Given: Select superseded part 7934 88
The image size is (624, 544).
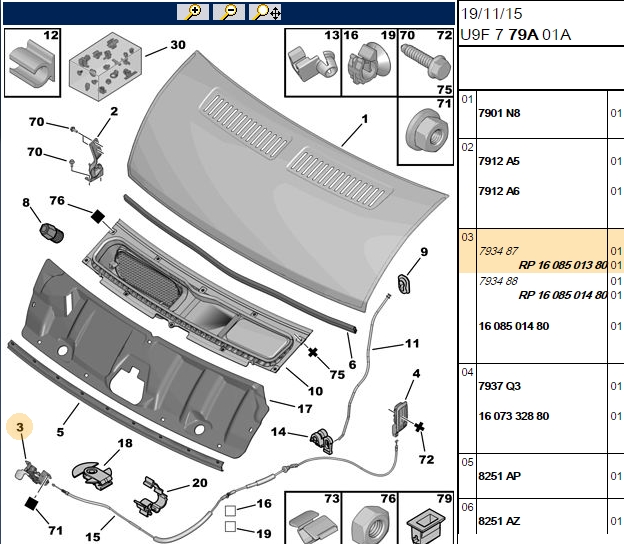Looking at the screenshot, I should click(498, 281).
